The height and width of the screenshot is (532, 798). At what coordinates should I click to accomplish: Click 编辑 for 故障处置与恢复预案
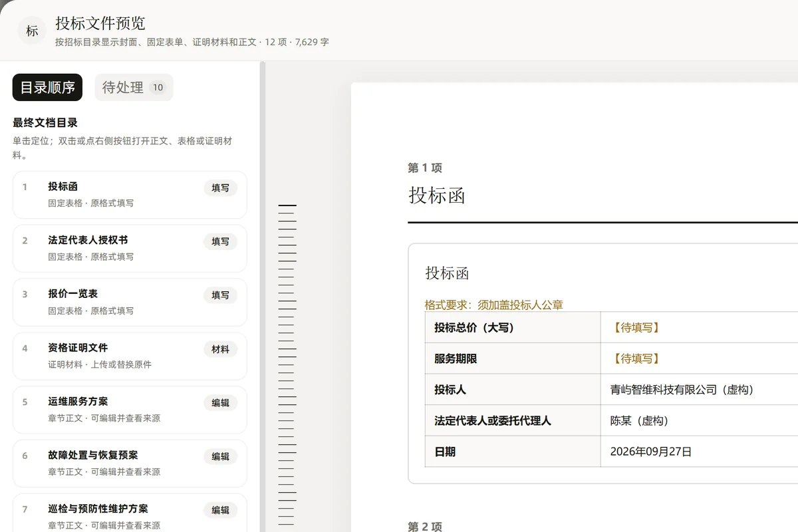(x=220, y=457)
